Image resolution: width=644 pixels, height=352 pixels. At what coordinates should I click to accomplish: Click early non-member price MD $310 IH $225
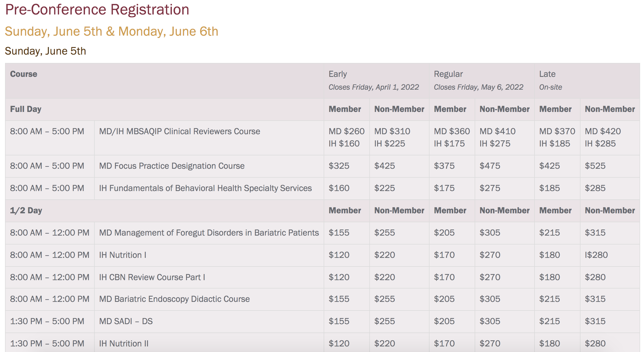pyautogui.click(x=392, y=137)
